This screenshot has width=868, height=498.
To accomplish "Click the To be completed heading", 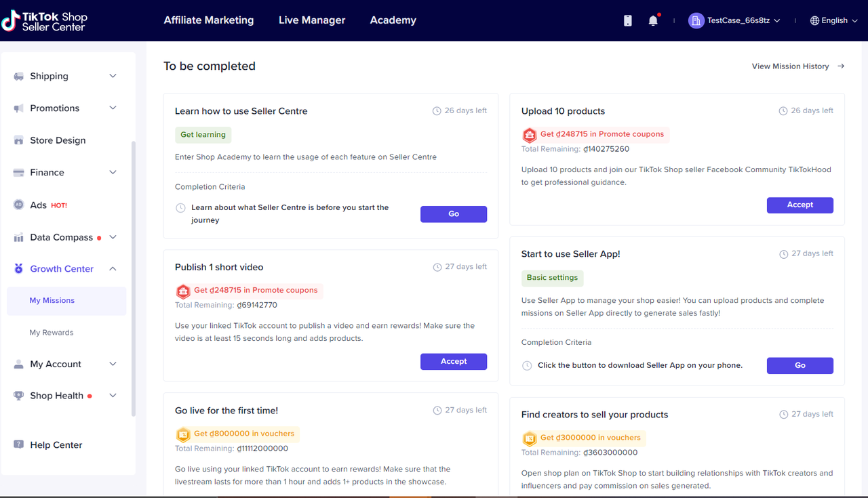I will [x=210, y=66].
